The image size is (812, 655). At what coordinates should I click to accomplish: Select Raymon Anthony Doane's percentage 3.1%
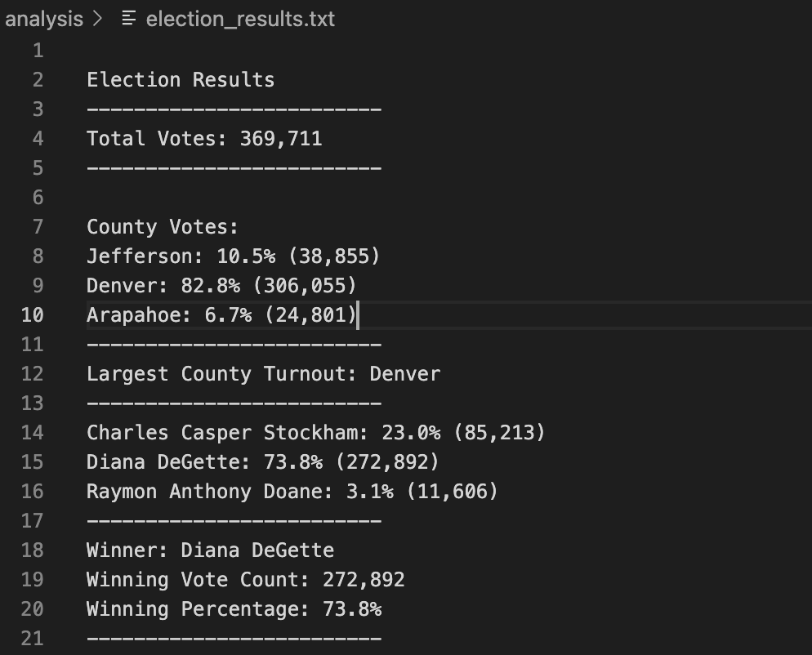click(x=368, y=491)
